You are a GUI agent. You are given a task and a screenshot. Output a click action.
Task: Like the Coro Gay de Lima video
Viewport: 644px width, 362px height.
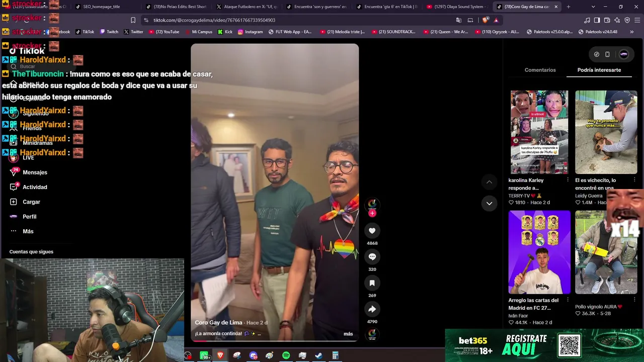coord(372,231)
